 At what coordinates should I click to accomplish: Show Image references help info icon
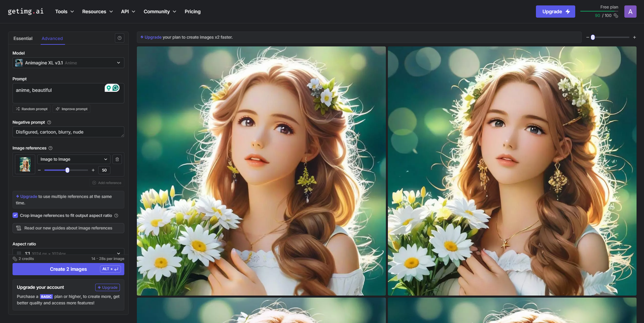pyautogui.click(x=51, y=148)
